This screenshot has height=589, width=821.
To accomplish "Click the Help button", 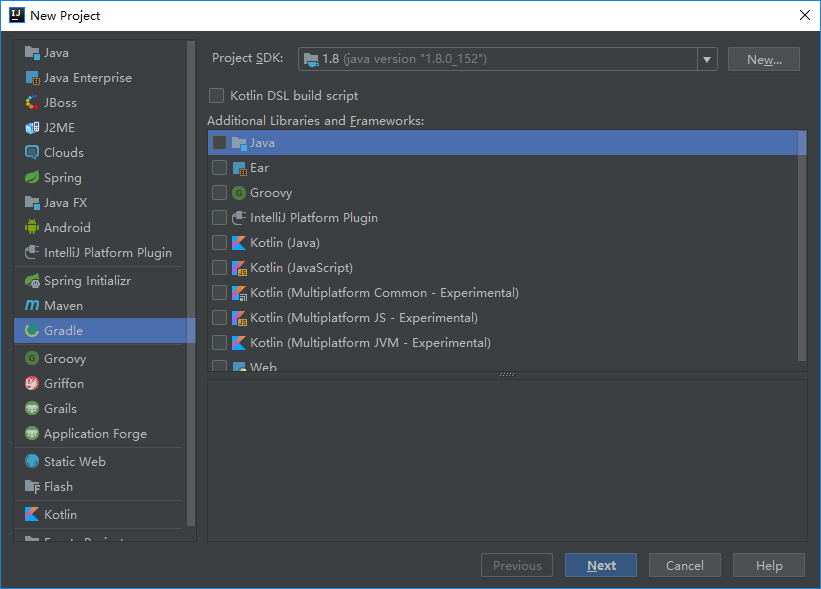I will (769, 565).
